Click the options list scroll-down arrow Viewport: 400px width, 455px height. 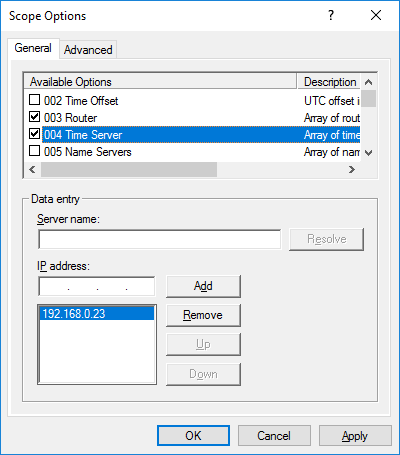pyautogui.click(x=368, y=153)
